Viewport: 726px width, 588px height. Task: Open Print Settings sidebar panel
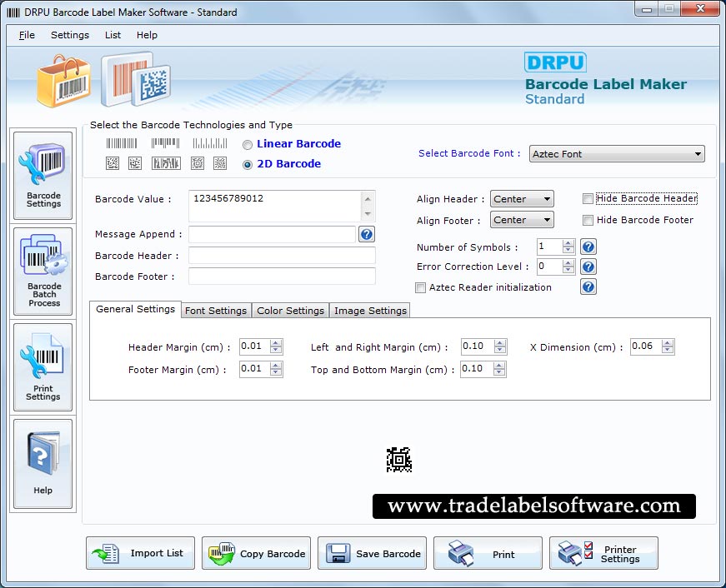click(x=43, y=366)
